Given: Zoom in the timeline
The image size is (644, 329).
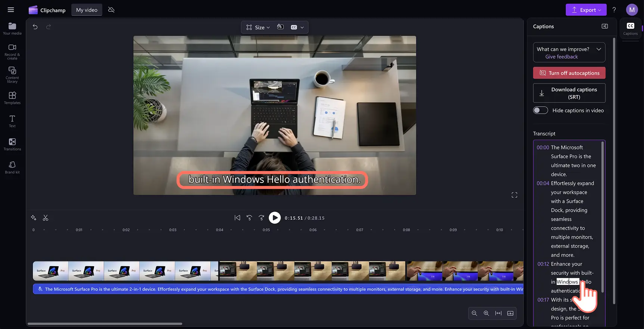Looking at the screenshot, I should (486, 313).
